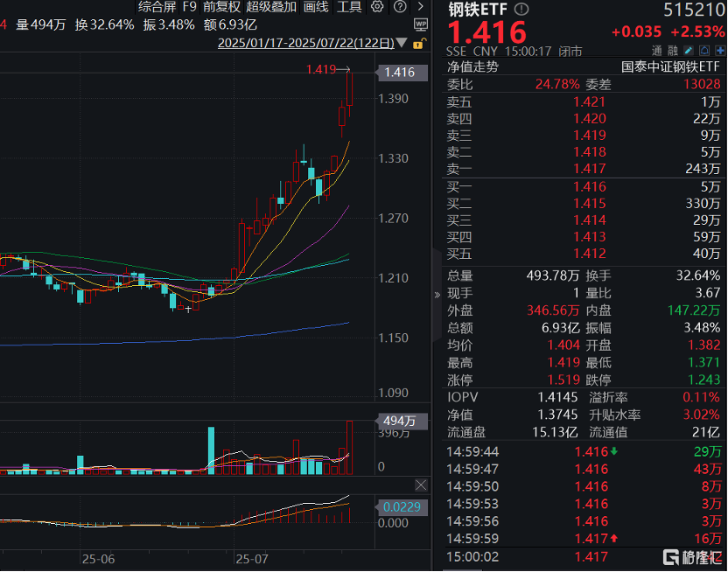Image resolution: width=728 pixels, height=572 pixels.
Task: Click the date range 2025/01/17-2025/07/22 link
Action: 306,43
